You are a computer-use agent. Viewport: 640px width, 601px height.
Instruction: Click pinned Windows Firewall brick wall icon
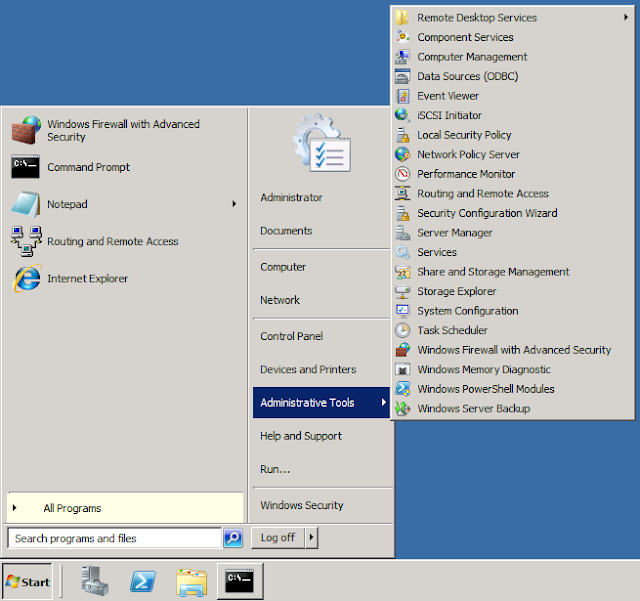(x=26, y=130)
